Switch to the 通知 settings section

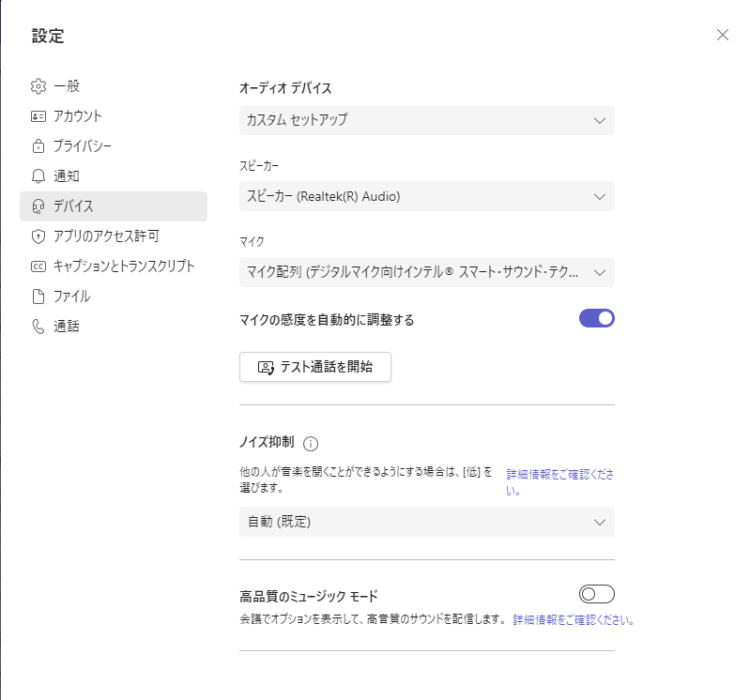114,176
